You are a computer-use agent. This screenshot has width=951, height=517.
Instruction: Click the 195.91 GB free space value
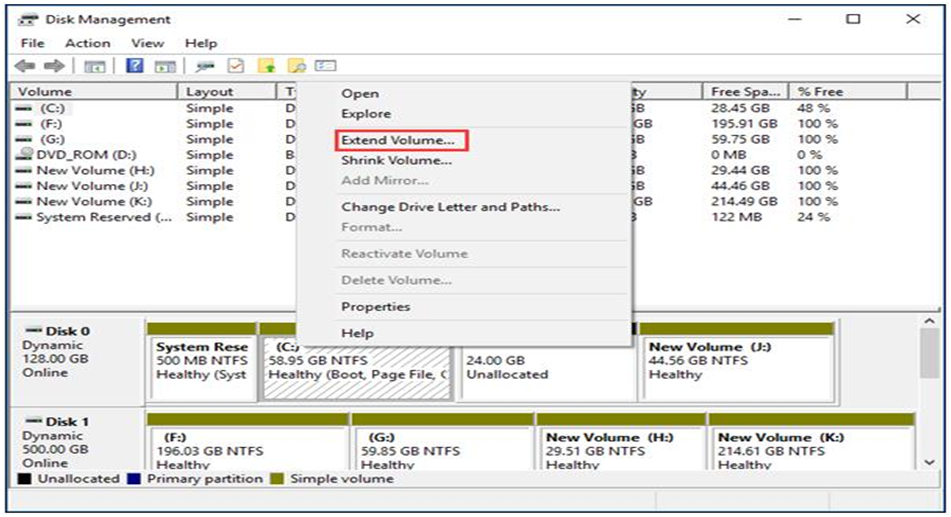coord(744,124)
